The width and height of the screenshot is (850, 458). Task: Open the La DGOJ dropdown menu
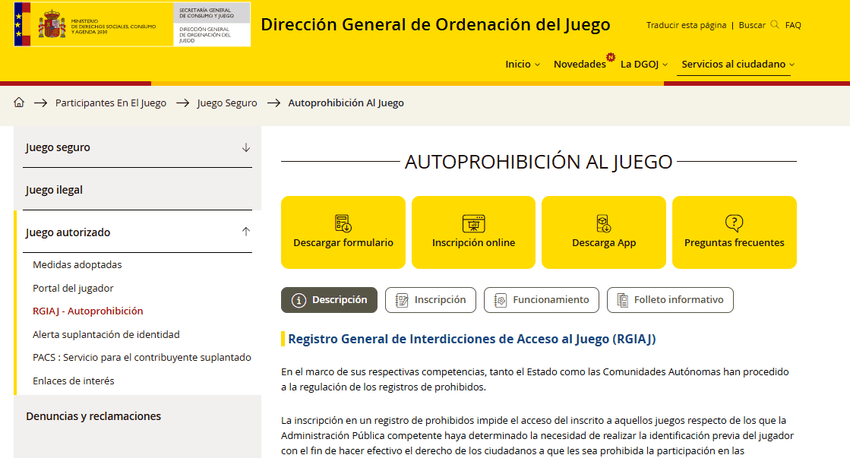click(x=643, y=64)
